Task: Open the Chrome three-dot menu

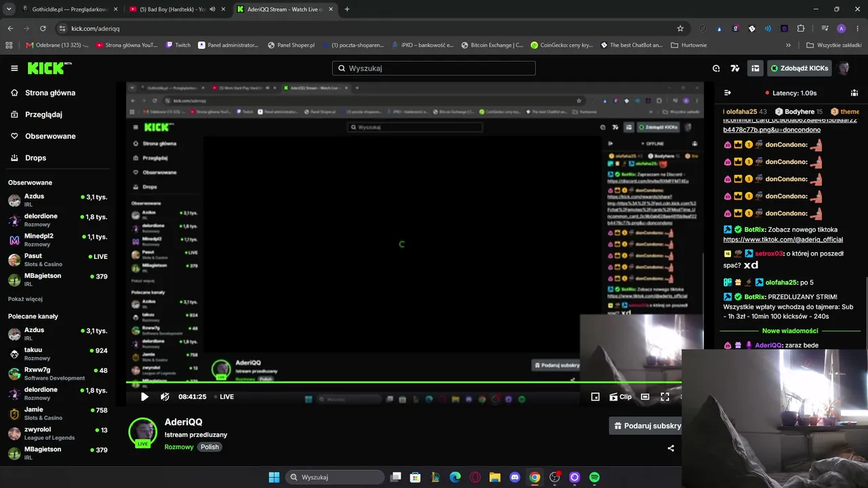Action: pyautogui.click(x=858, y=28)
